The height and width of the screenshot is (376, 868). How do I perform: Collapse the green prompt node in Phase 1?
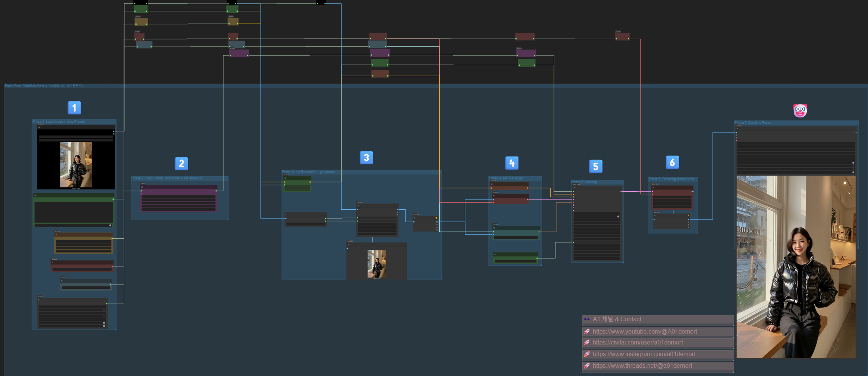35,195
